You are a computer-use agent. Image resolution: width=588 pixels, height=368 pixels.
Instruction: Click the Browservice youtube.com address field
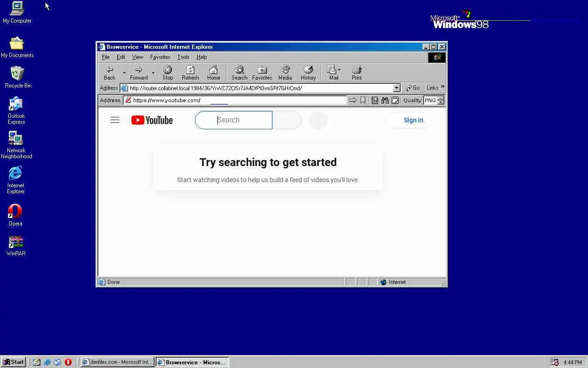pyautogui.click(x=235, y=100)
